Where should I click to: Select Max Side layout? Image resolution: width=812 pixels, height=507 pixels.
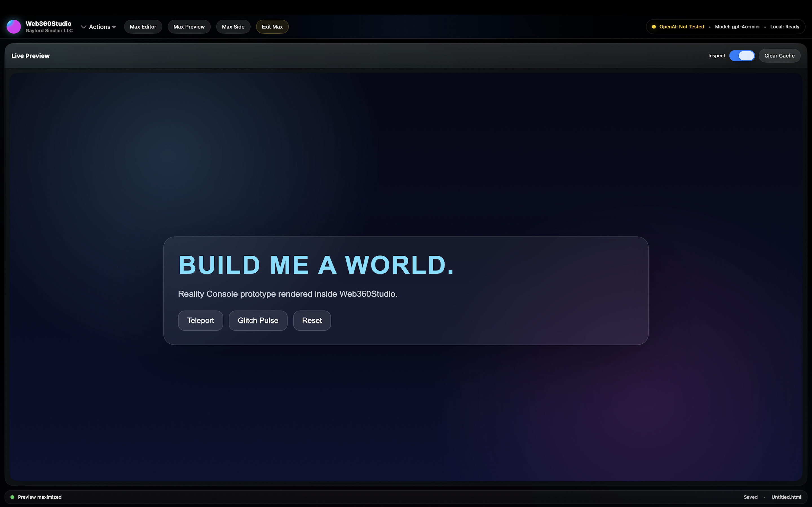click(233, 26)
